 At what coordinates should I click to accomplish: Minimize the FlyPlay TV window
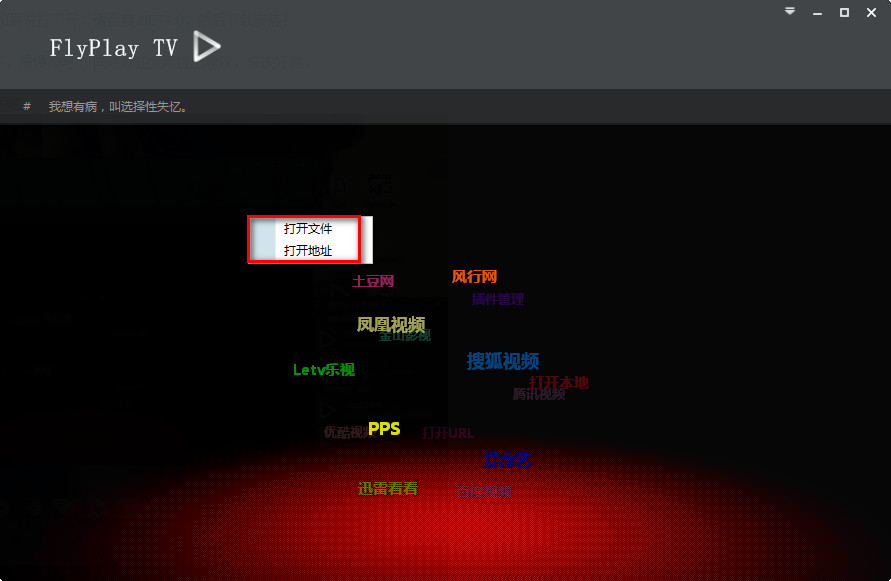[817, 13]
